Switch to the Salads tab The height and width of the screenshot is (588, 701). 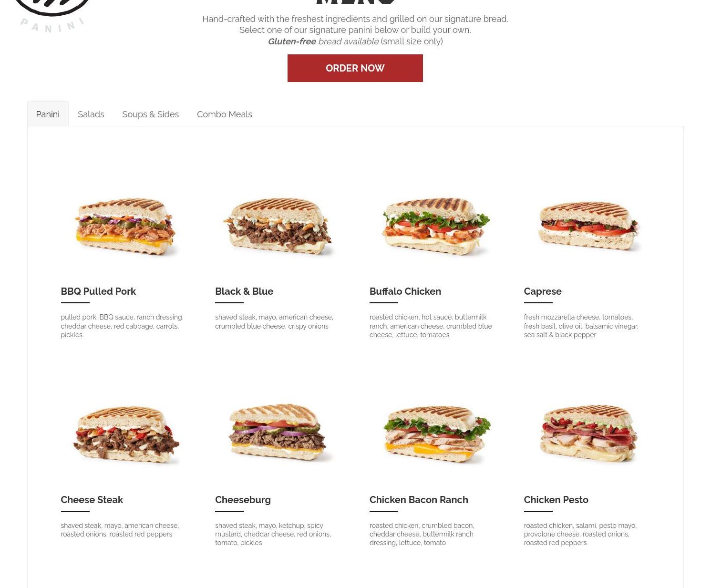[x=91, y=114]
